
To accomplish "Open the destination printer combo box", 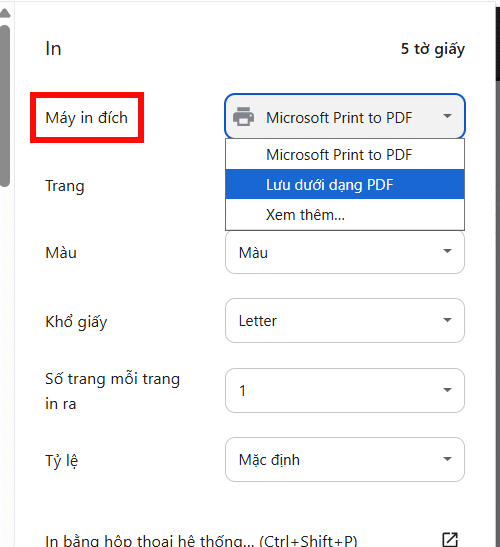I will point(345,117).
